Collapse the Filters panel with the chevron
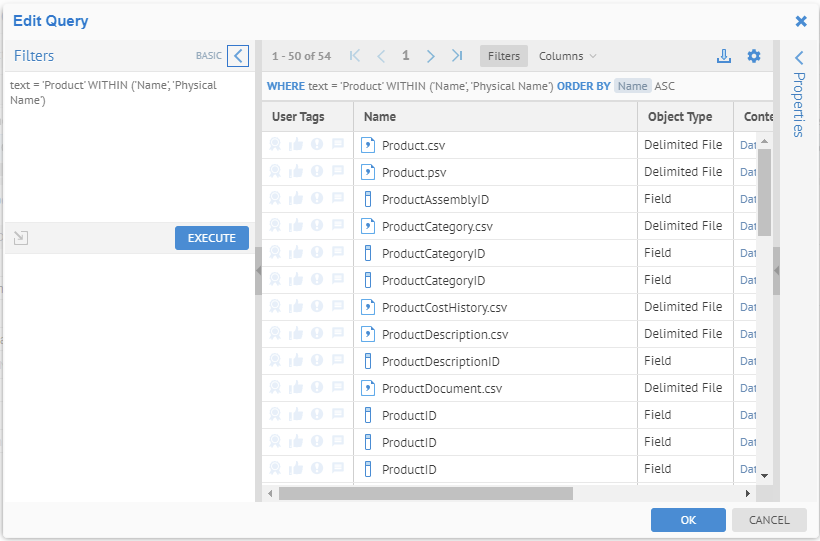The width and height of the screenshot is (820, 541). (238, 56)
